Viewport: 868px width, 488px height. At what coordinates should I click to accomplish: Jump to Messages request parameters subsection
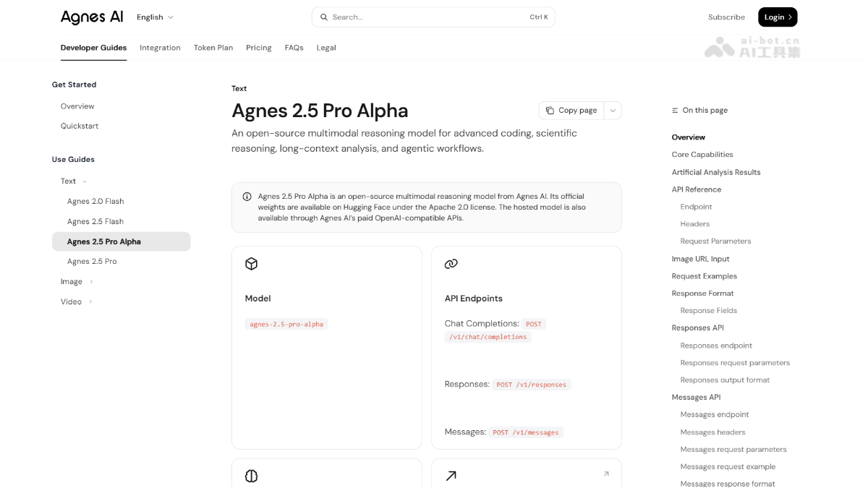[733, 450]
